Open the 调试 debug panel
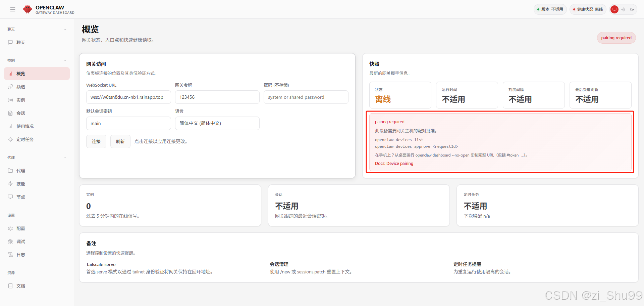The width and height of the screenshot is (644, 306). pos(20,242)
